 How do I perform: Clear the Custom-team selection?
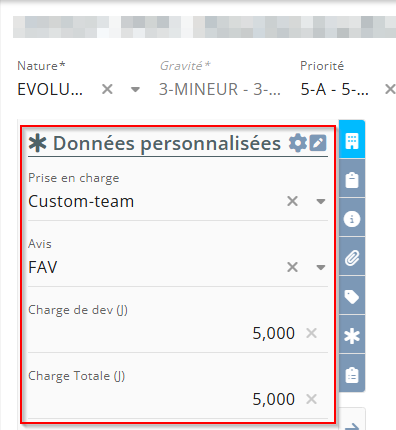(x=292, y=201)
